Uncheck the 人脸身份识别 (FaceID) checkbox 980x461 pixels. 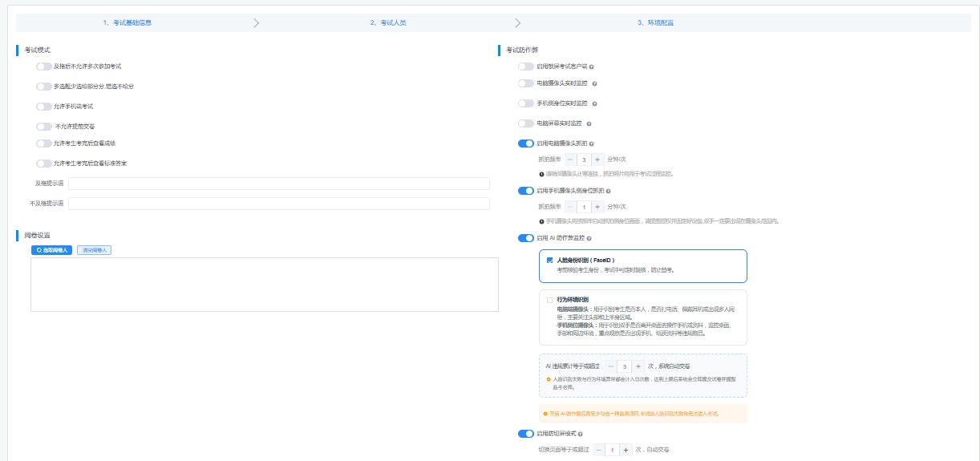(549, 261)
